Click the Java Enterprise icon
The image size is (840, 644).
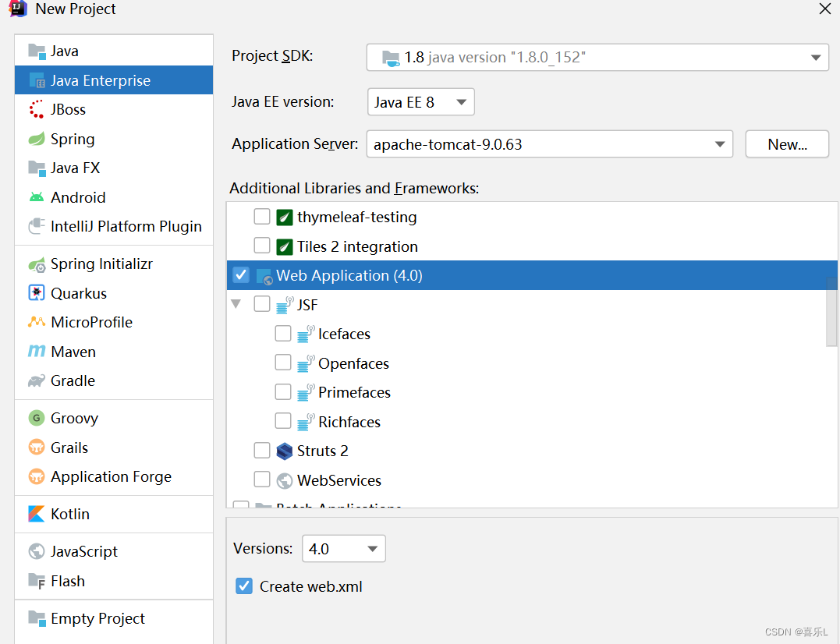coord(37,80)
